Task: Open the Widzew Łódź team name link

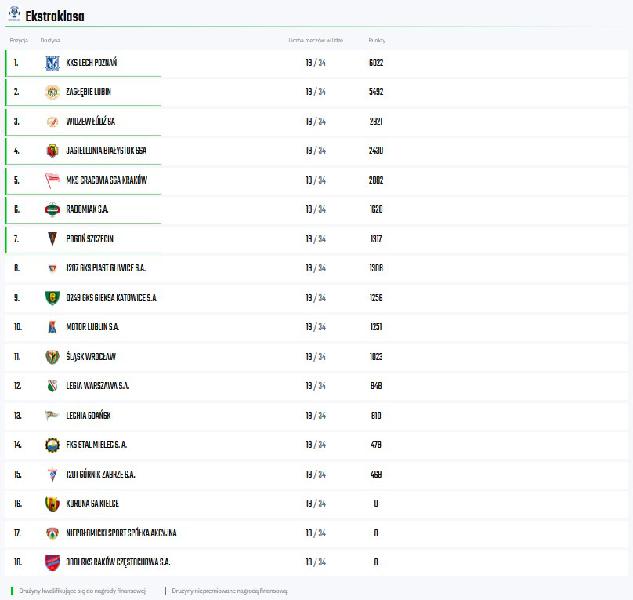Action: [x=91, y=122]
